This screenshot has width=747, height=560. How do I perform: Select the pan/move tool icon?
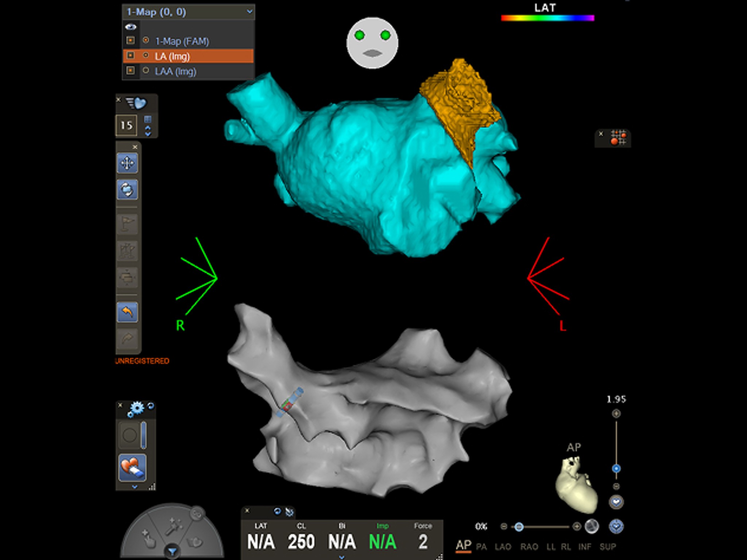127,163
